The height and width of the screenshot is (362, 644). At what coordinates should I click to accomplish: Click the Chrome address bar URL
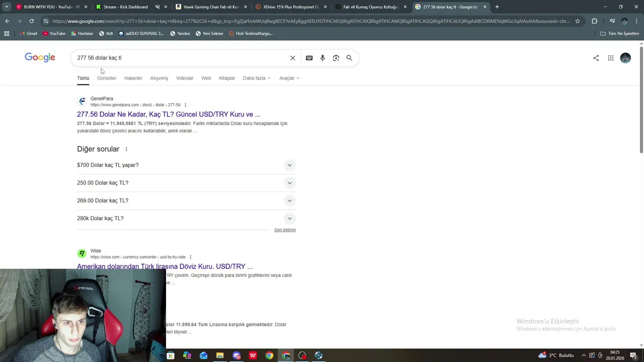click(311, 21)
